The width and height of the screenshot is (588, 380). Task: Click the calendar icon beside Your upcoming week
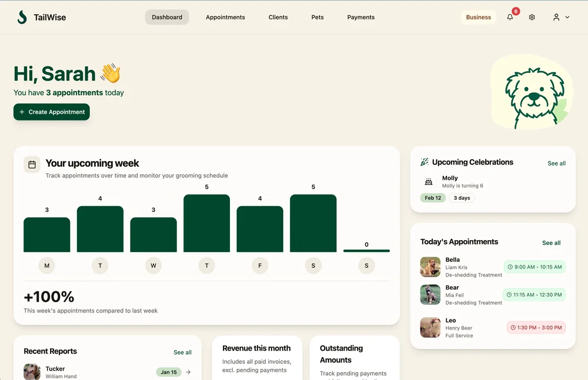pos(32,164)
